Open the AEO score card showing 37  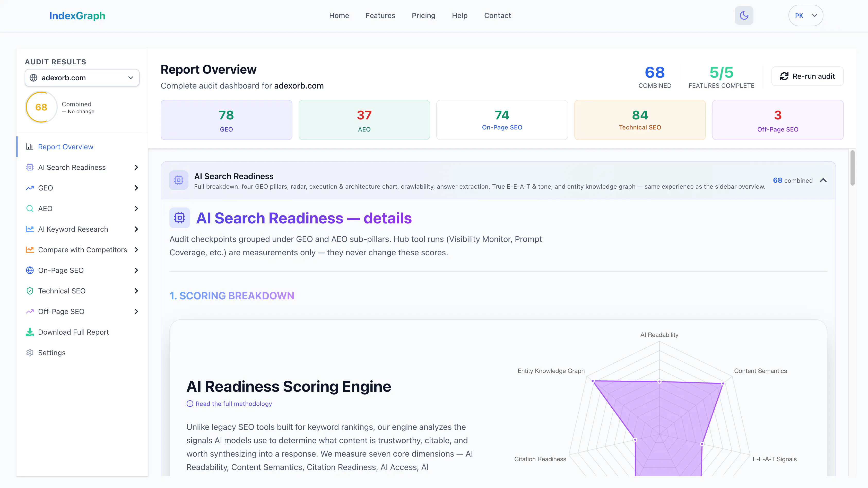[x=364, y=120]
